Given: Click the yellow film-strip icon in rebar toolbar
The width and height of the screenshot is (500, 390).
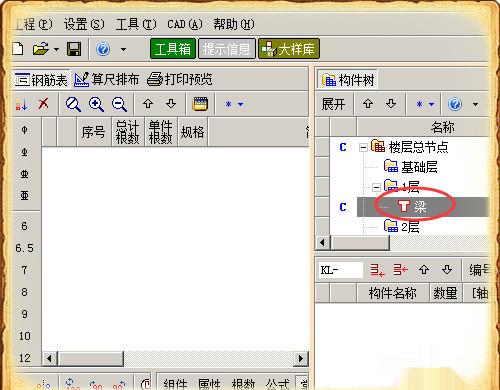Looking at the screenshot, I should point(200,104).
